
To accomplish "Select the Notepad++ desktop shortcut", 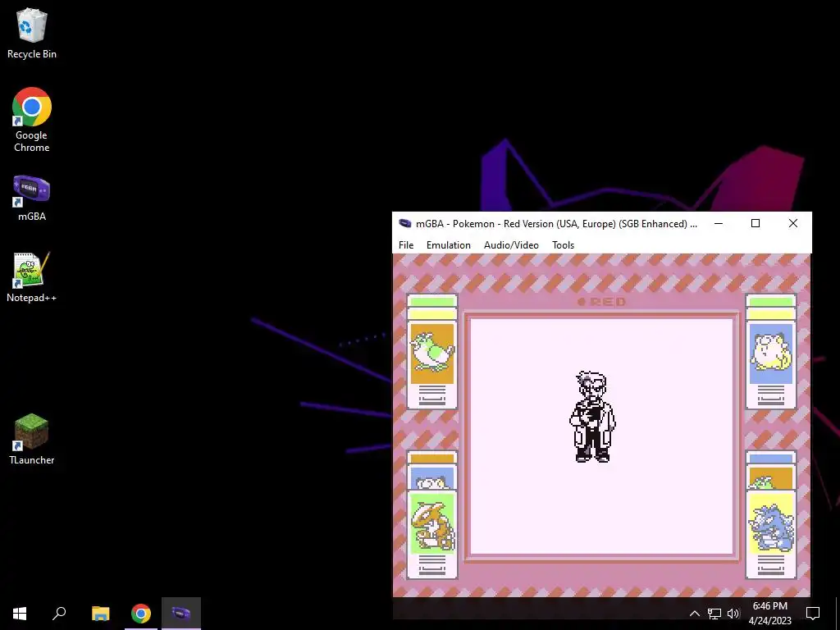I will (x=32, y=277).
